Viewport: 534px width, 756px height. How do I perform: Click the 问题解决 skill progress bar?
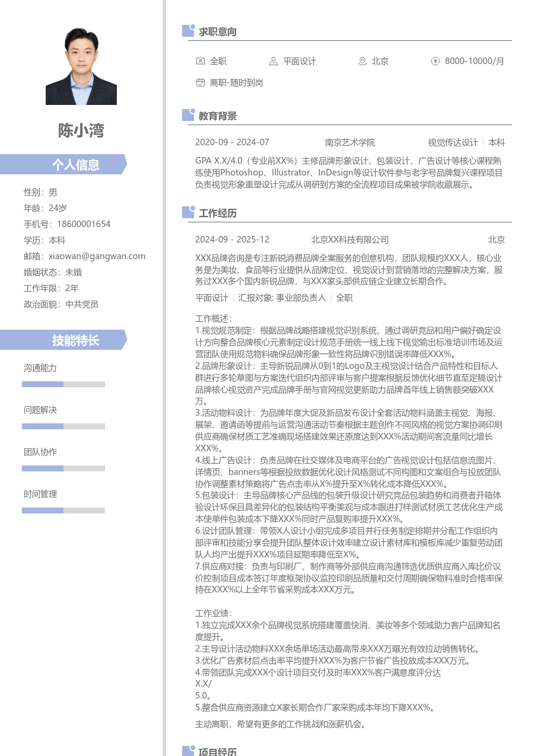tap(63, 426)
